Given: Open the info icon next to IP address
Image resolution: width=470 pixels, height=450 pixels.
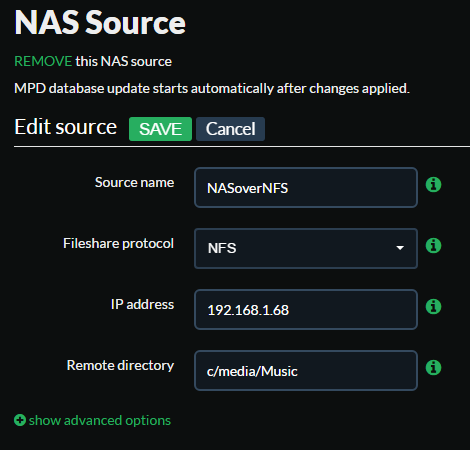Looking at the screenshot, I should [x=433, y=306].
